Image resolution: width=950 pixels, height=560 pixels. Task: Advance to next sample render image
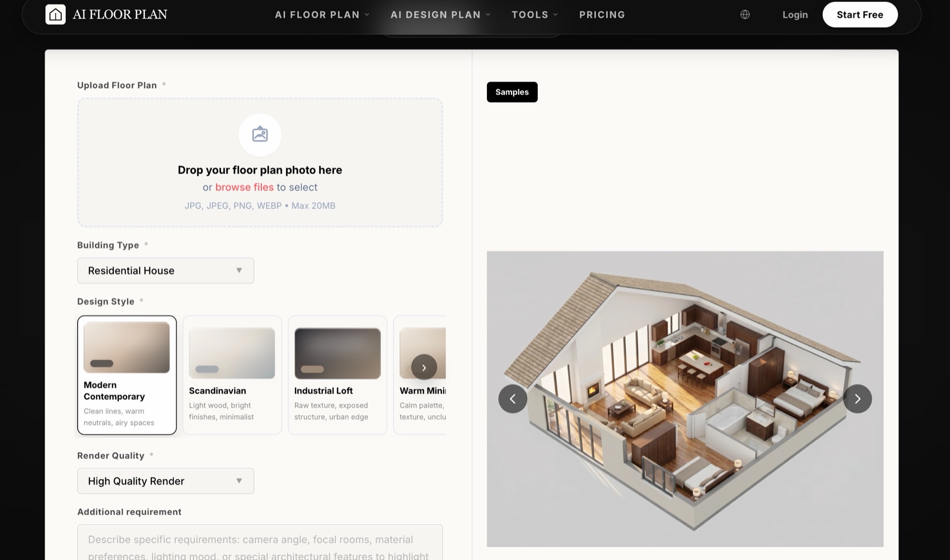pos(857,399)
